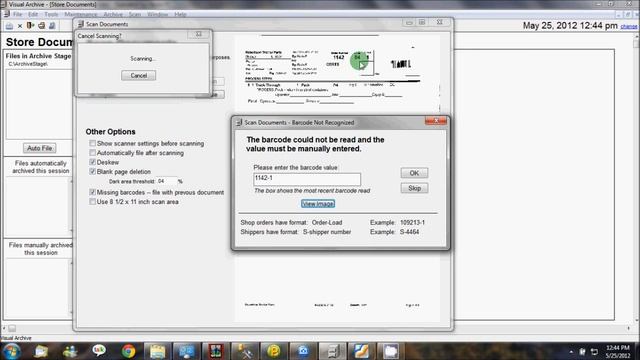Viewport: 640px width, 360px height.
Task: Click the Action Center flag tray icon
Action: (x=582, y=352)
